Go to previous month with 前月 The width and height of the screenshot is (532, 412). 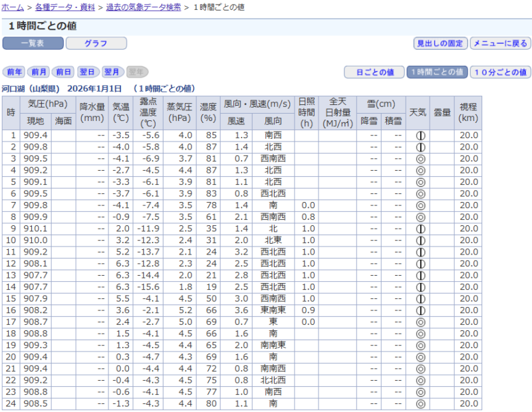pos(39,72)
